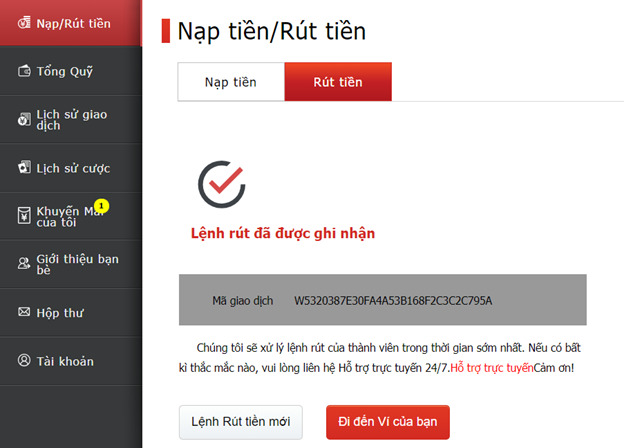Select Giới thiệu bạn bè menu item

[x=71, y=264]
